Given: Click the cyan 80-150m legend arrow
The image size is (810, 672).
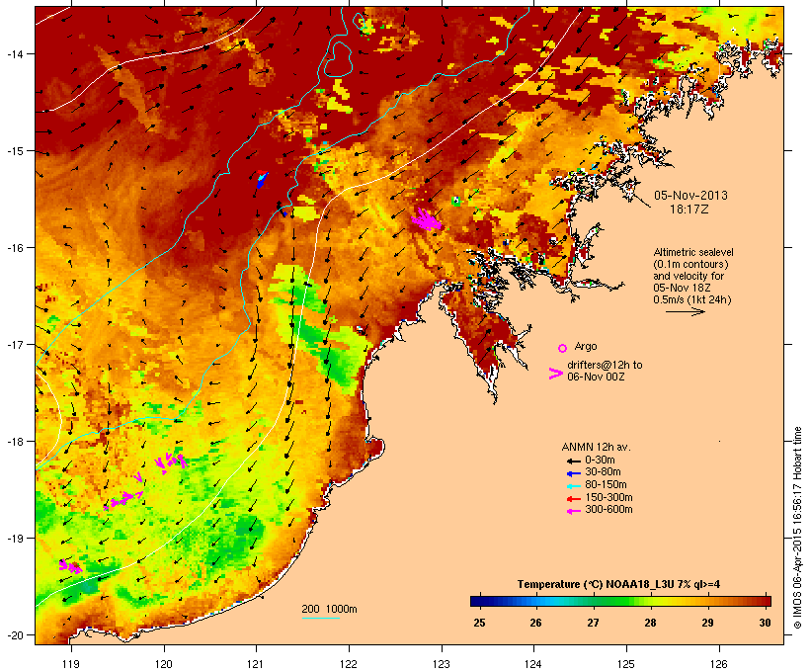Looking at the screenshot, I should pyautogui.click(x=573, y=486).
